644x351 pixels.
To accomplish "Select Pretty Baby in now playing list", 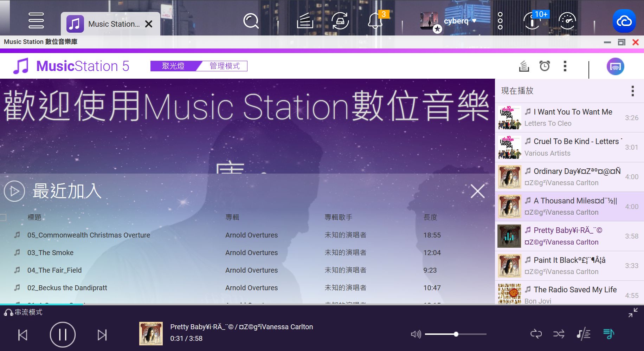I will pyautogui.click(x=569, y=236).
